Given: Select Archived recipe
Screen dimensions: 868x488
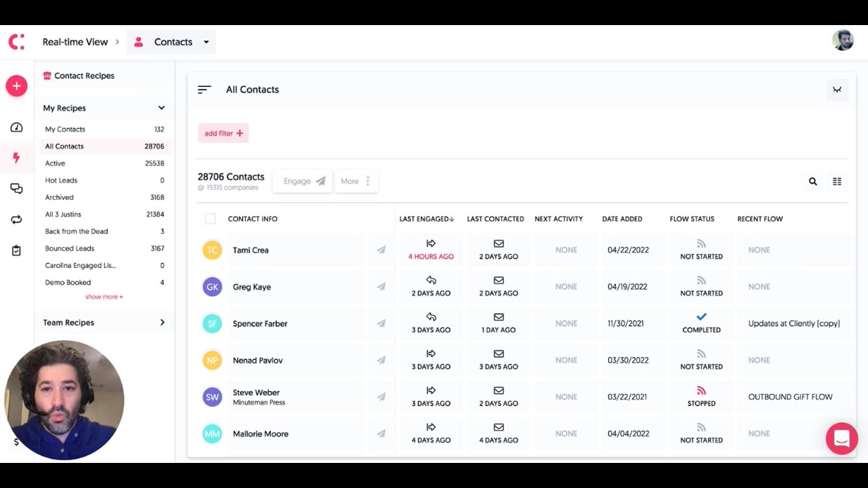Looking at the screenshot, I should 104,197.
